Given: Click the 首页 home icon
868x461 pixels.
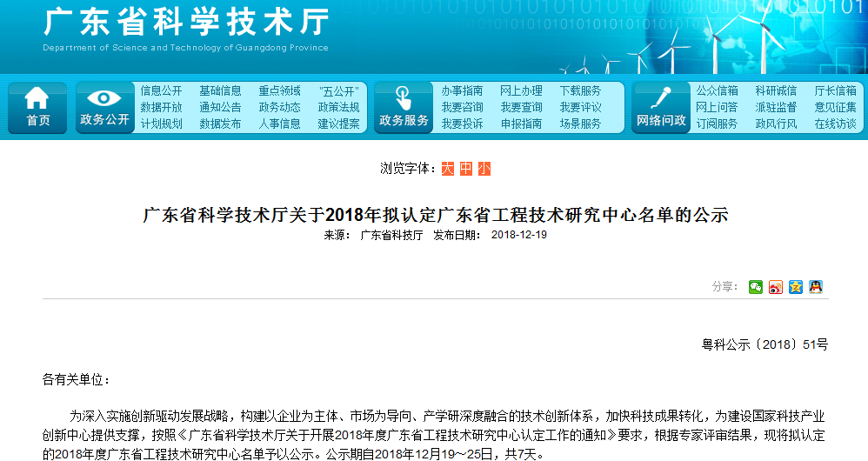Looking at the screenshot, I should pyautogui.click(x=37, y=107).
